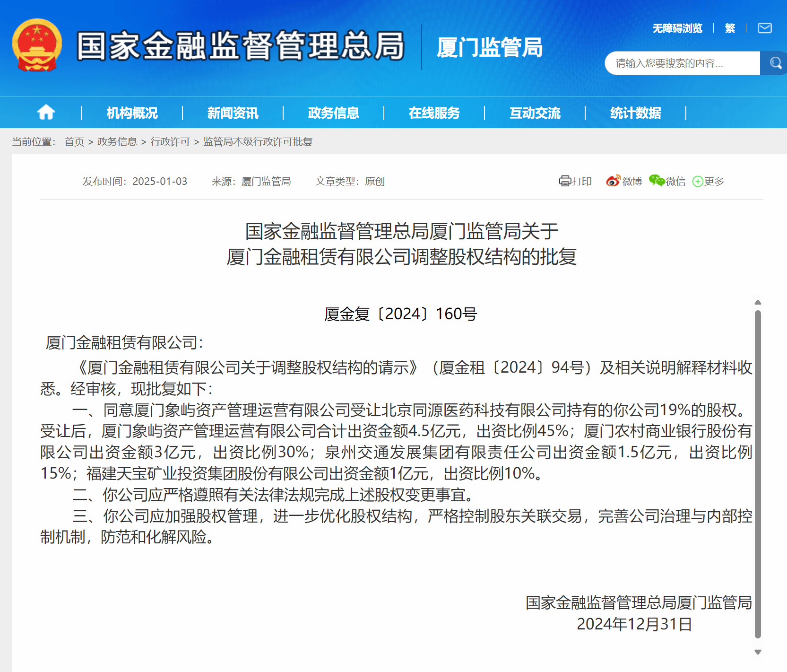Click the search magnifier button
The height and width of the screenshot is (672, 787).
[774, 63]
